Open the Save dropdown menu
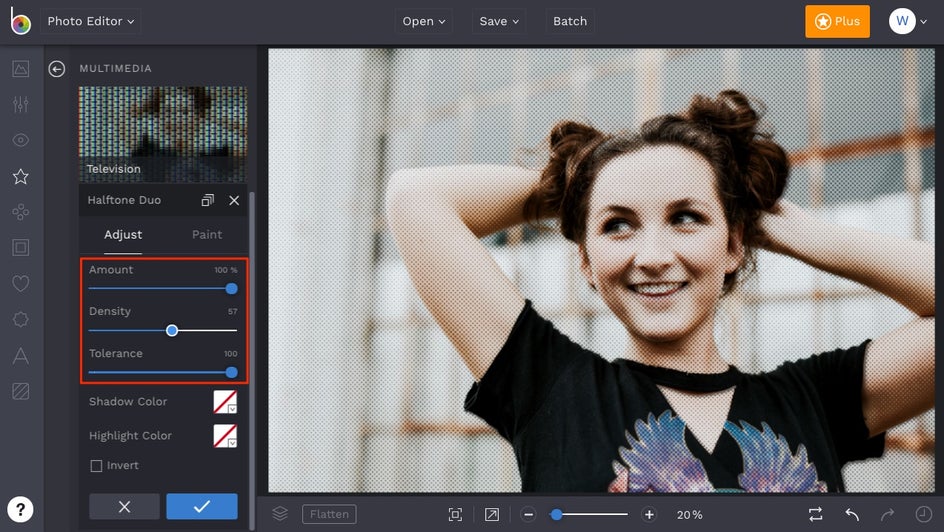Viewport: 944px width, 532px height. (x=499, y=21)
